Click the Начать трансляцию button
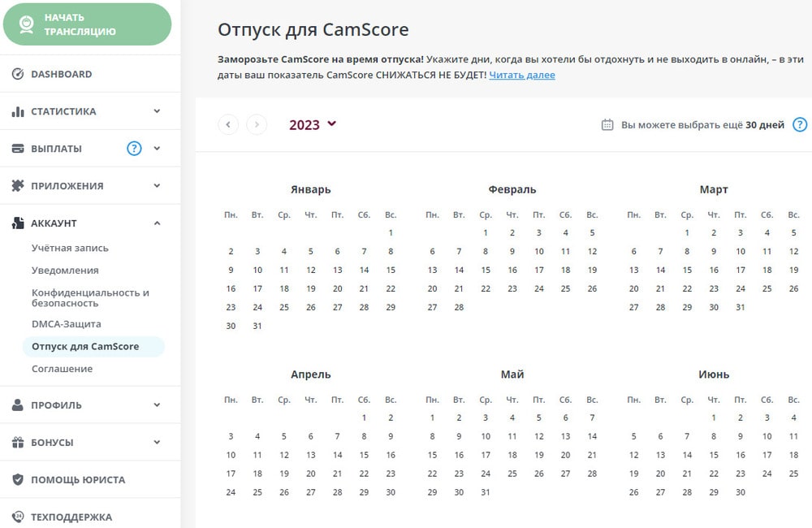The height and width of the screenshot is (528, 812). click(x=87, y=24)
